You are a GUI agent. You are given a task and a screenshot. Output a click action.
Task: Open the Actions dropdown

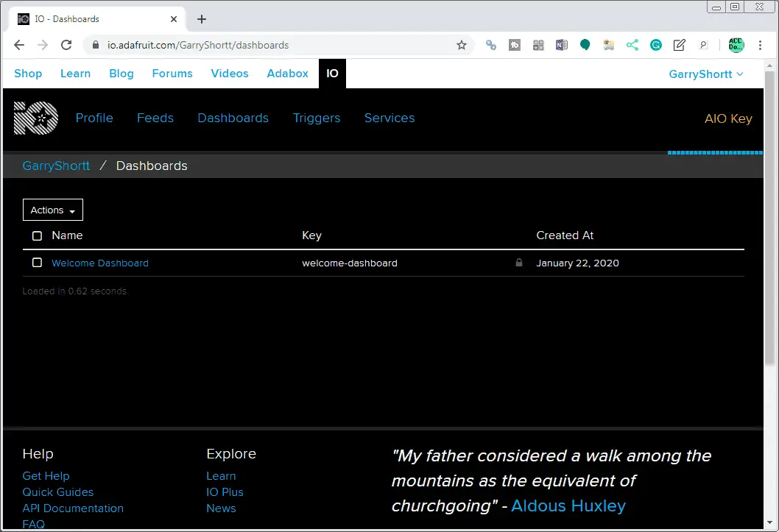tap(53, 210)
